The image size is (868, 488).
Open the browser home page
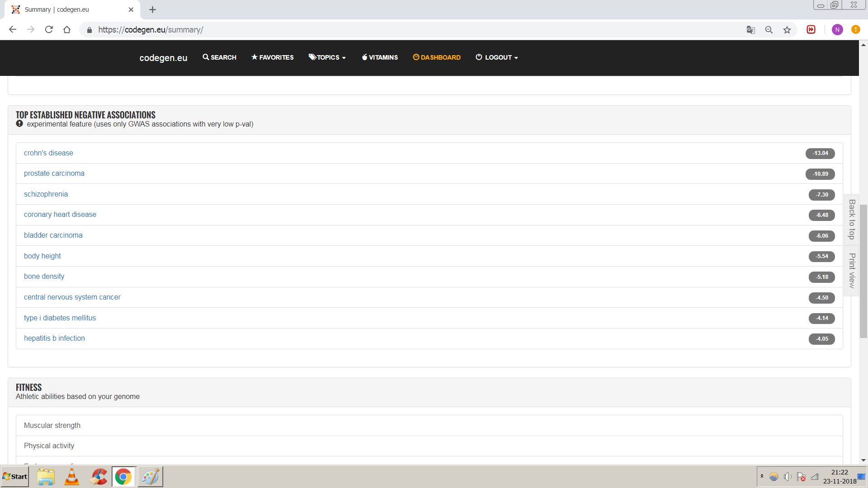(x=67, y=30)
